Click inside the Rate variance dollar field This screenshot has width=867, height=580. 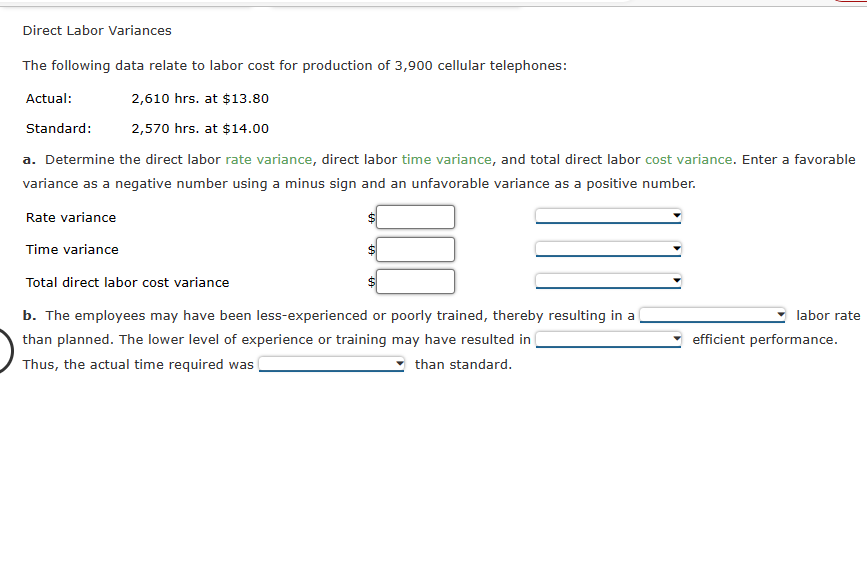[415, 216]
